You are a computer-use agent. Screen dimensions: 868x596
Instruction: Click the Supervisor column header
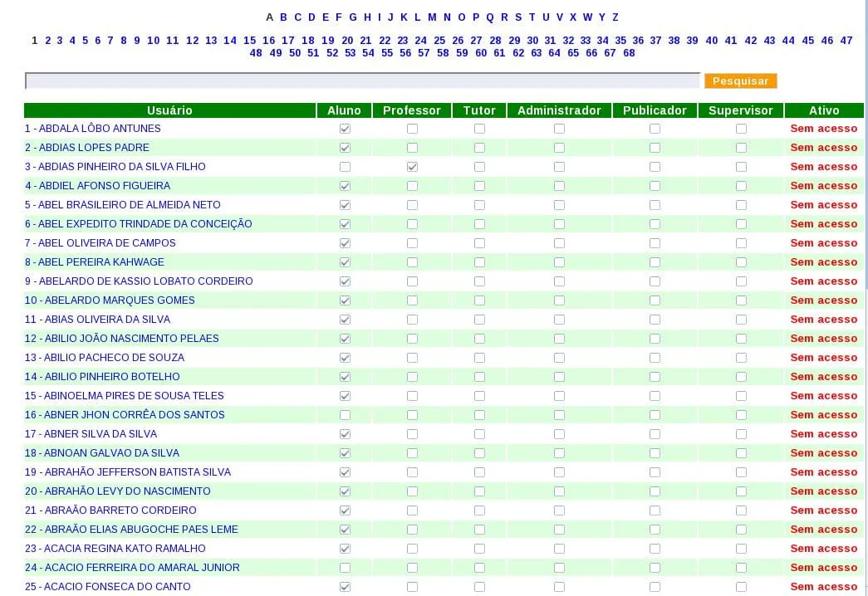click(x=741, y=110)
